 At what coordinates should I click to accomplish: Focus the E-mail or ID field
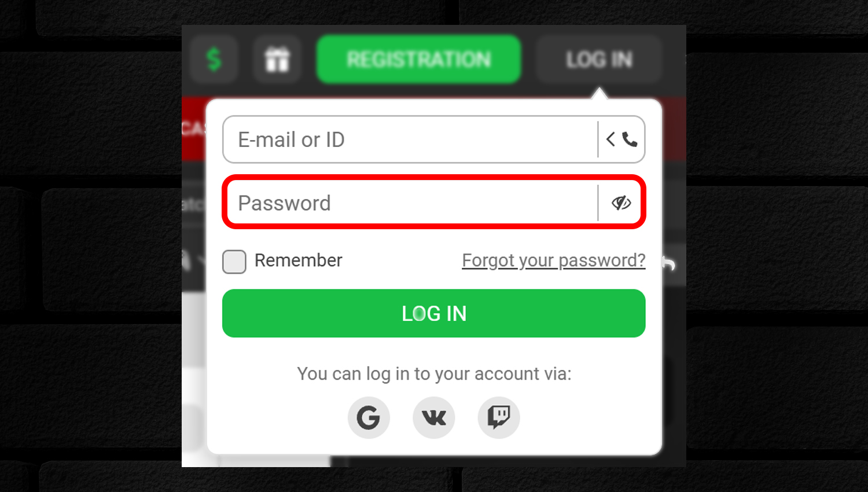410,139
